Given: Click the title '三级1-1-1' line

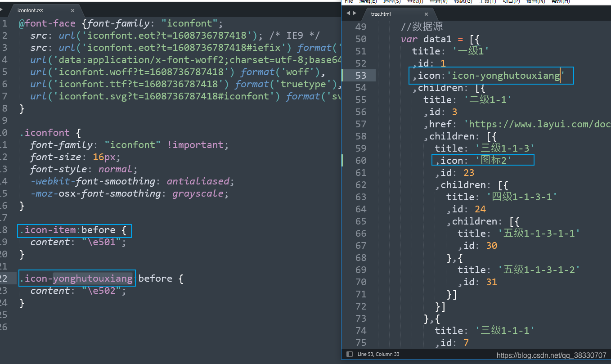Looking at the screenshot, I should pyautogui.click(x=485, y=331).
